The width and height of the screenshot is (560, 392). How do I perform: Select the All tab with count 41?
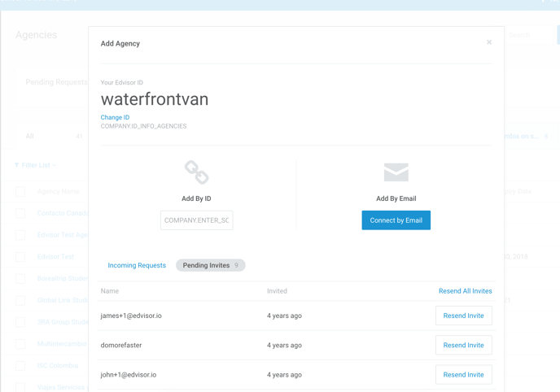[x=54, y=137]
